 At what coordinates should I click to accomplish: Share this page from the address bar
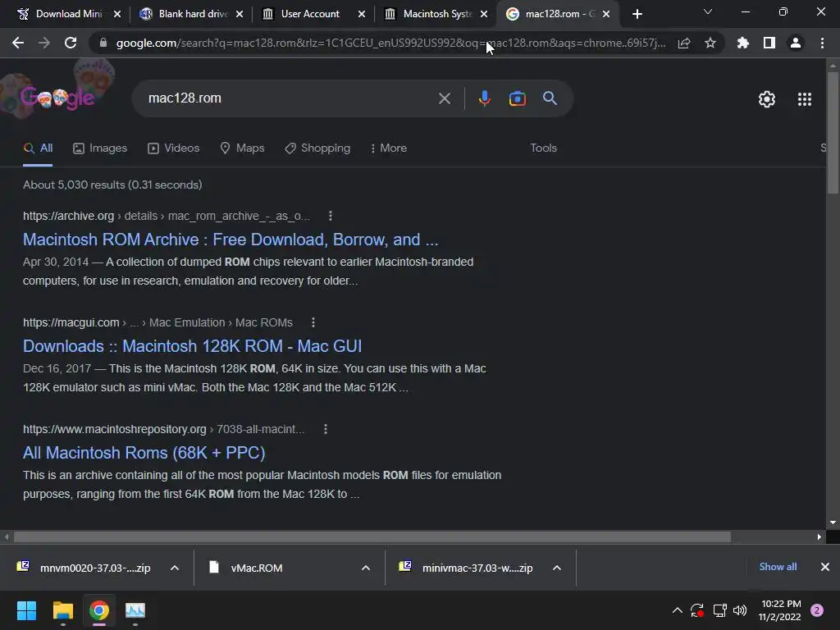[684, 43]
